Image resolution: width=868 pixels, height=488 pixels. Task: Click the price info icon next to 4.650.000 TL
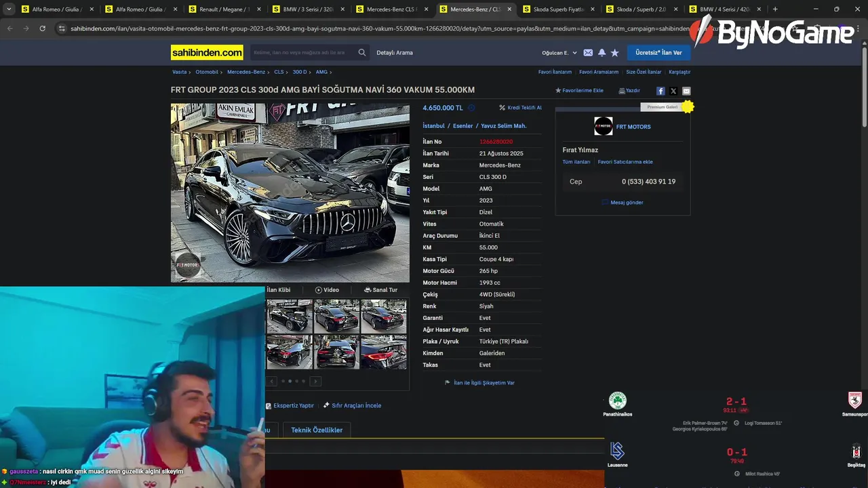point(471,108)
